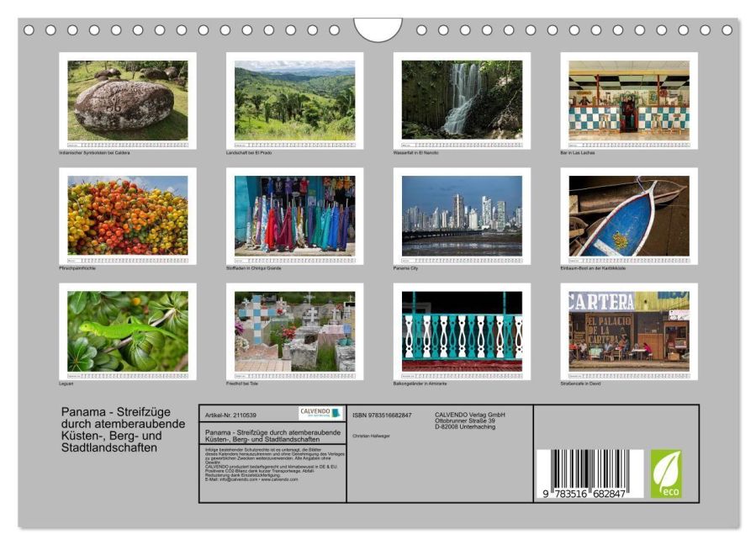This screenshot has height=545, width=756.
Task: Click the ISBN 9783516682847 text
Action: pyautogui.click(x=382, y=415)
